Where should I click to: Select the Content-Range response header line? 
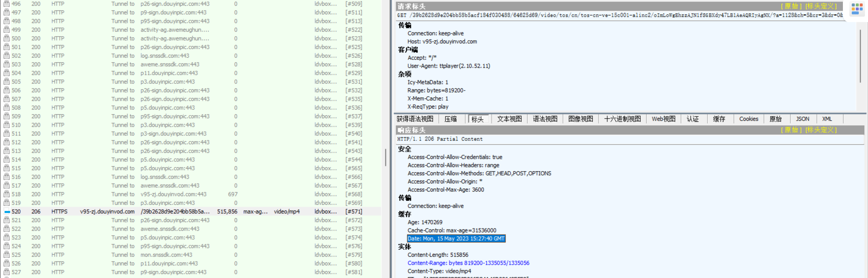pyautogui.click(x=468, y=263)
